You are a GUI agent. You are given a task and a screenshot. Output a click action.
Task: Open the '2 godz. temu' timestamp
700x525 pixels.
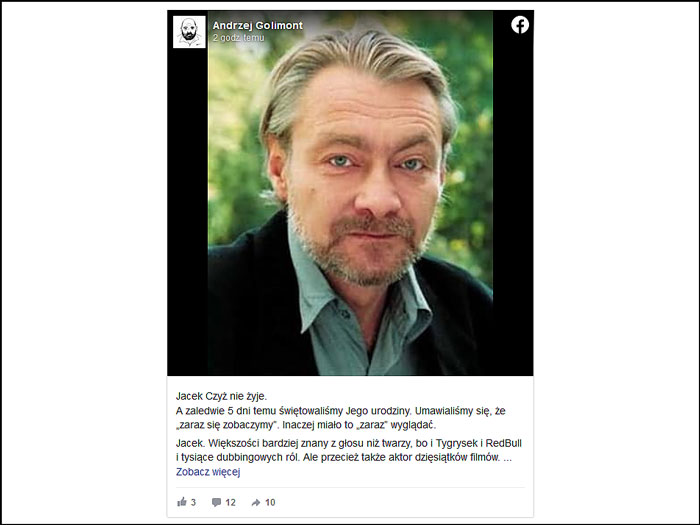pyautogui.click(x=238, y=38)
